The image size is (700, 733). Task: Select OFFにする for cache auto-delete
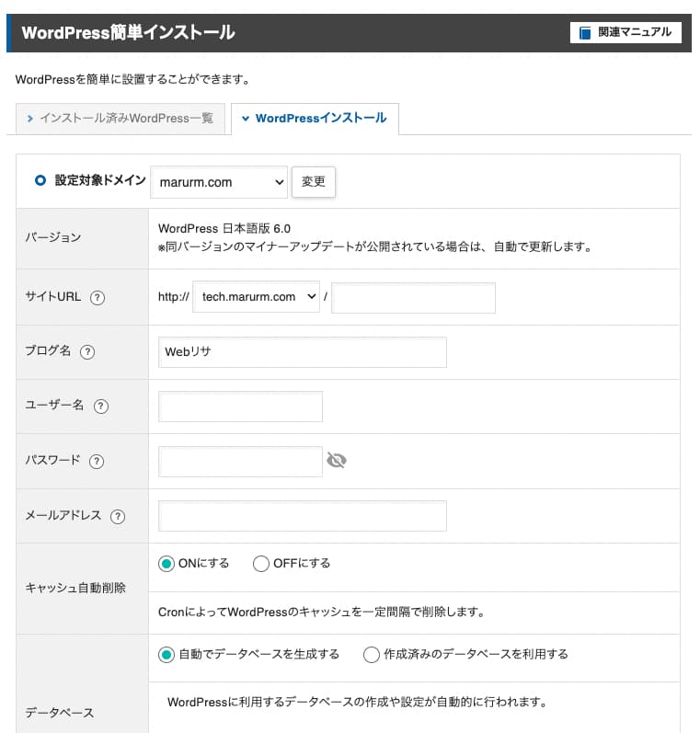(x=261, y=564)
